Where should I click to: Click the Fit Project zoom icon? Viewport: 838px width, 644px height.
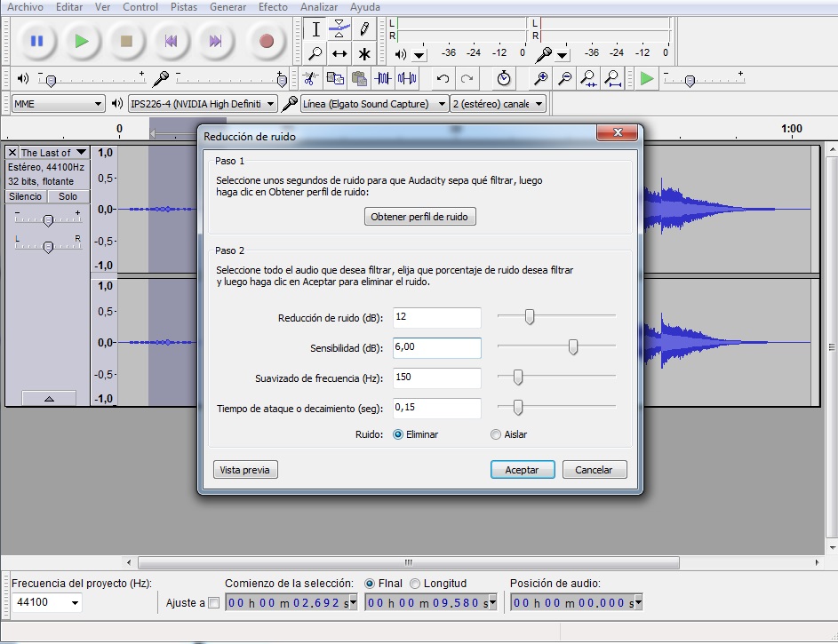[x=612, y=79]
